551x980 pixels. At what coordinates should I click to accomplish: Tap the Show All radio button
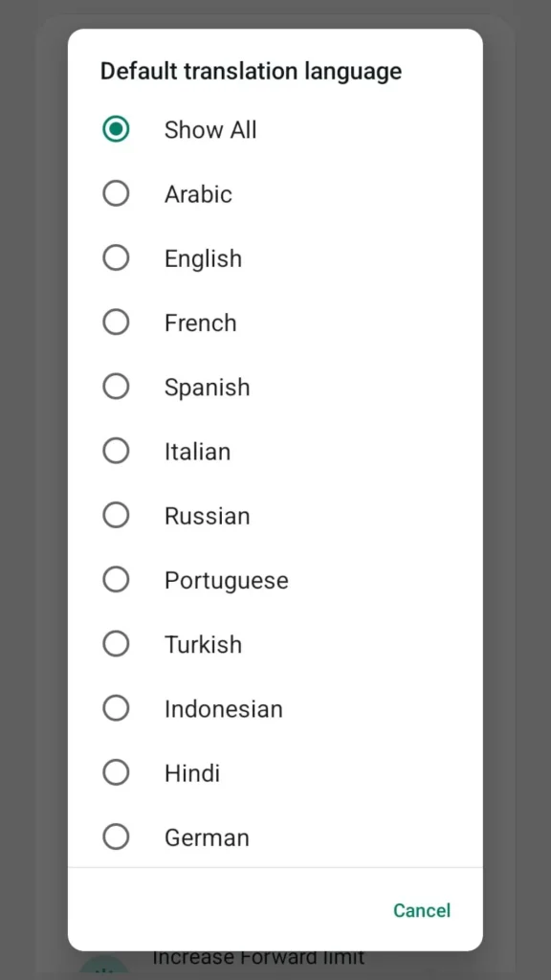pos(116,128)
